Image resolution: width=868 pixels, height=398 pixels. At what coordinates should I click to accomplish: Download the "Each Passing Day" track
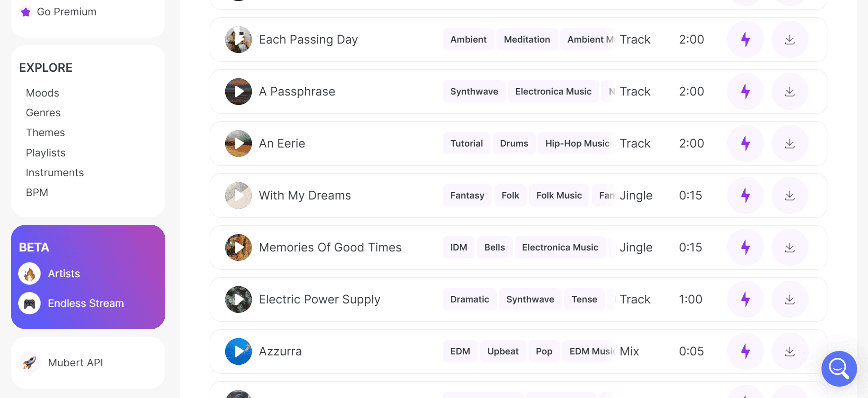click(790, 40)
